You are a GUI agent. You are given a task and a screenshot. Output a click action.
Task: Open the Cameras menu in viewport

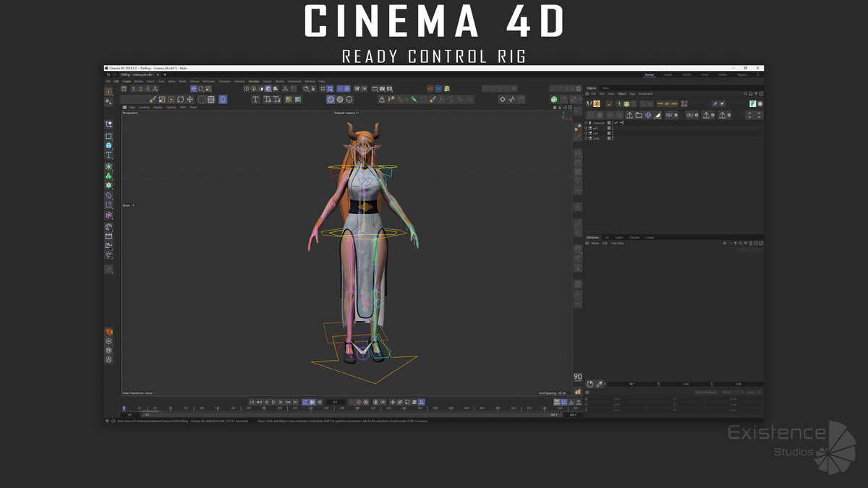[144, 107]
